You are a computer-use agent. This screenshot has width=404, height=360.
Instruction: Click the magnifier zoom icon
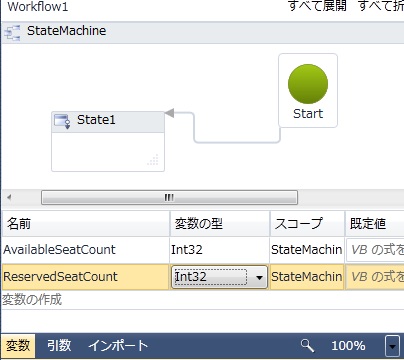307,346
